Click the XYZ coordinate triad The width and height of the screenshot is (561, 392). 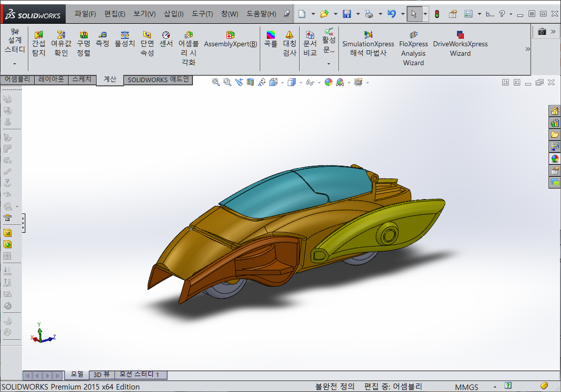[43, 333]
